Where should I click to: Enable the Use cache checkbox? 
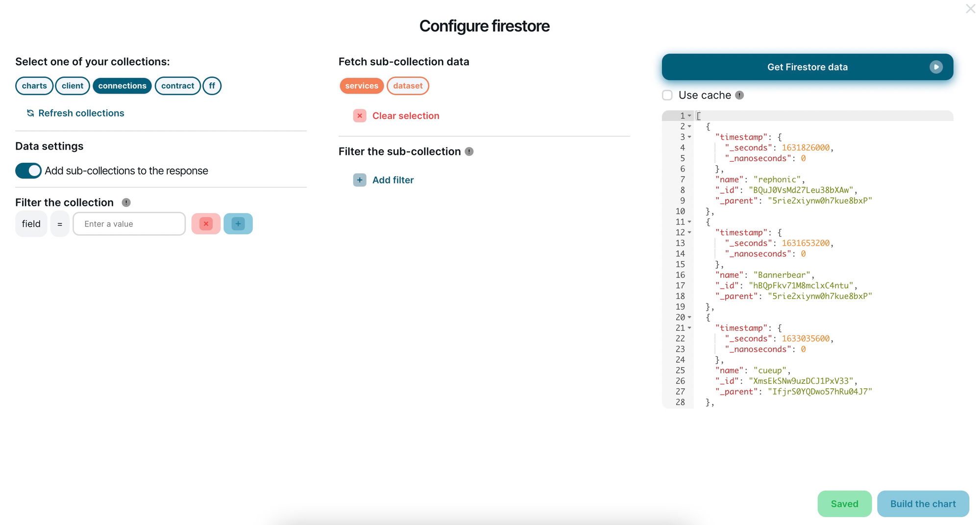tap(667, 95)
